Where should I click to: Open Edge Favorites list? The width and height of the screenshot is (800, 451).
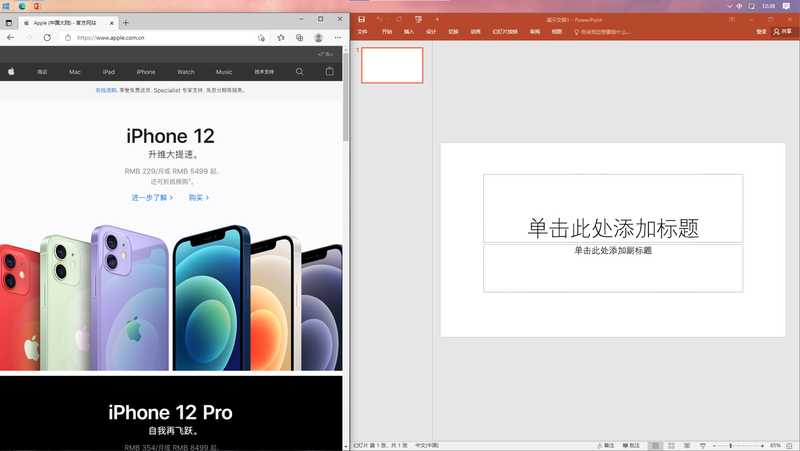click(x=281, y=38)
